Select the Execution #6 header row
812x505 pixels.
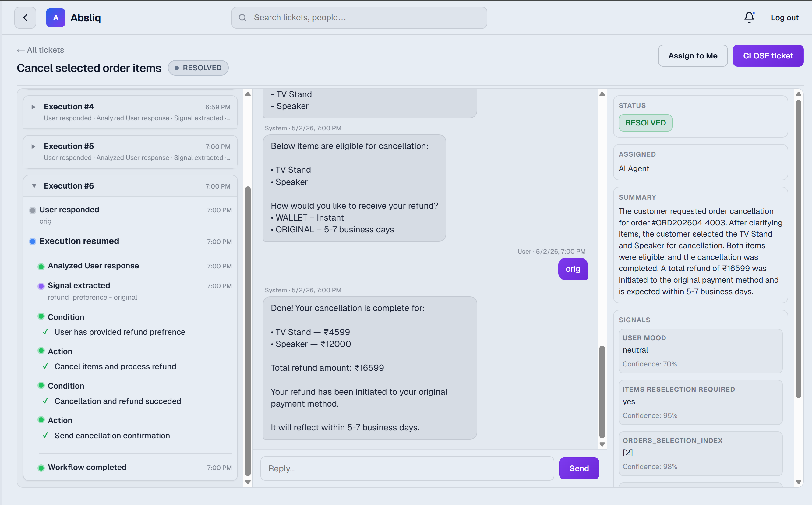(x=130, y=186)
